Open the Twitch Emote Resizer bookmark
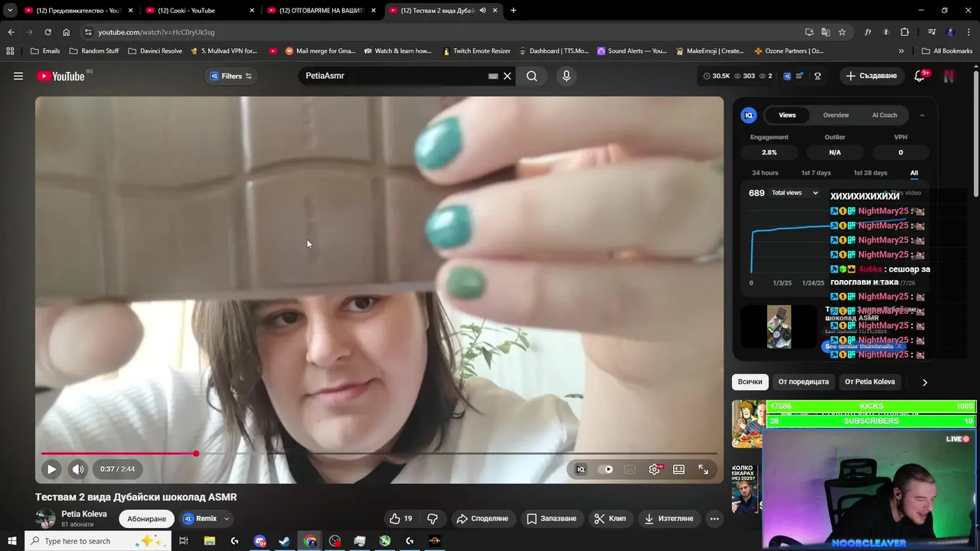 (x=476, y=51)
